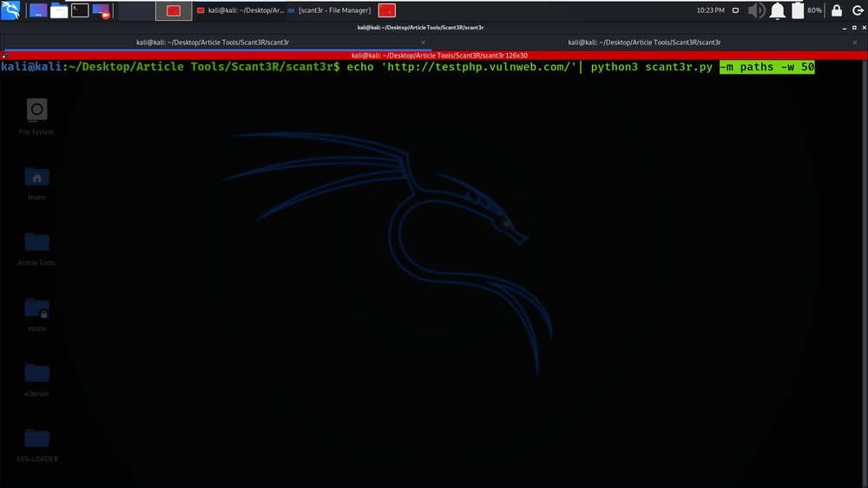Screen dimensions: 868x488
Task: Click the URL 'http://testphp.vulnweb.com/' in the command
Action: click(x=478, y=67)
